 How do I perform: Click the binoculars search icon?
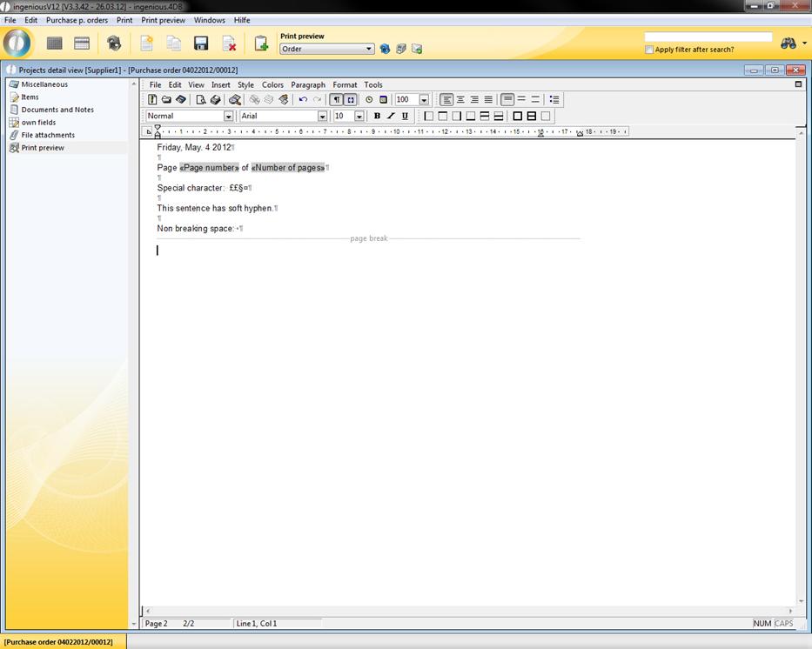[x=789, y=43]
